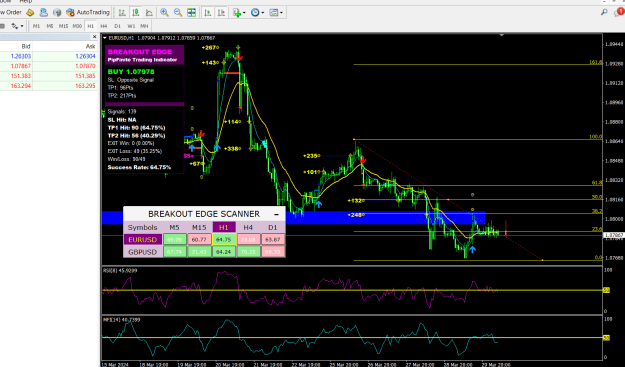
Task: Open EURUSD M15 cell showing 60.77
Action: click(x=199, y=240)
